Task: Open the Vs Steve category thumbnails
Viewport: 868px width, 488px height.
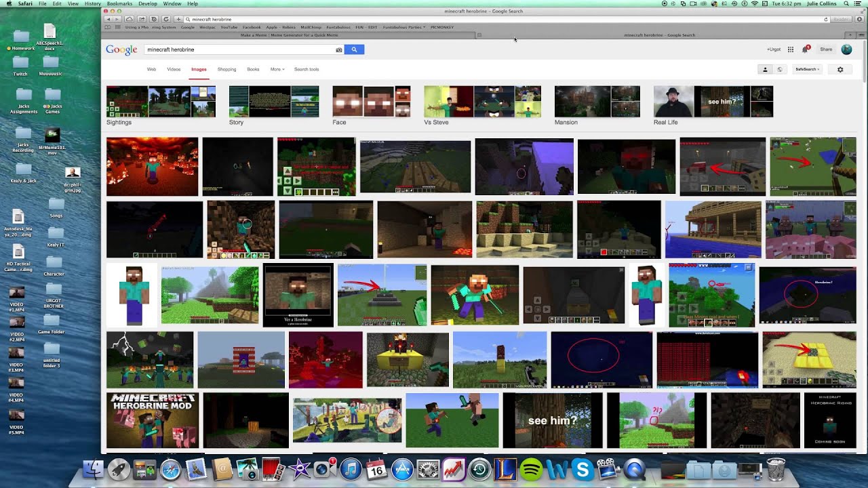Action: 482,102
